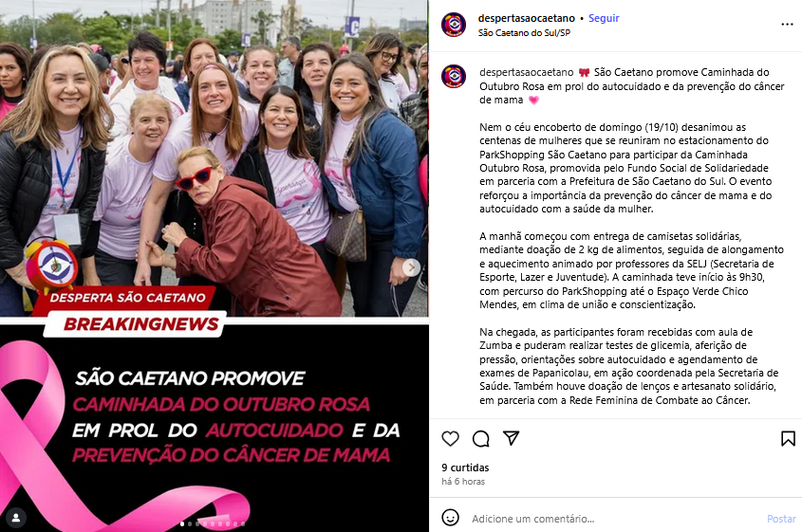Open comments with the speech bubble icon
The width and height of the screenshot is (802, 532).
481,438
